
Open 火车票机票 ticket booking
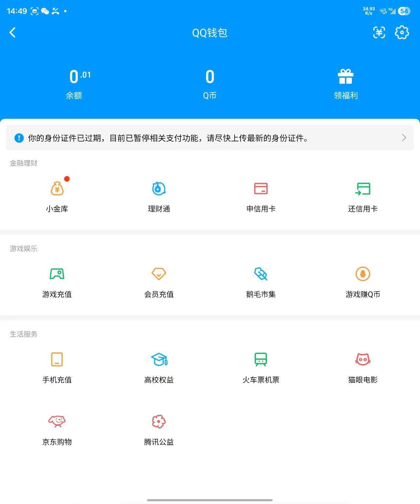(x=261, y=367)
